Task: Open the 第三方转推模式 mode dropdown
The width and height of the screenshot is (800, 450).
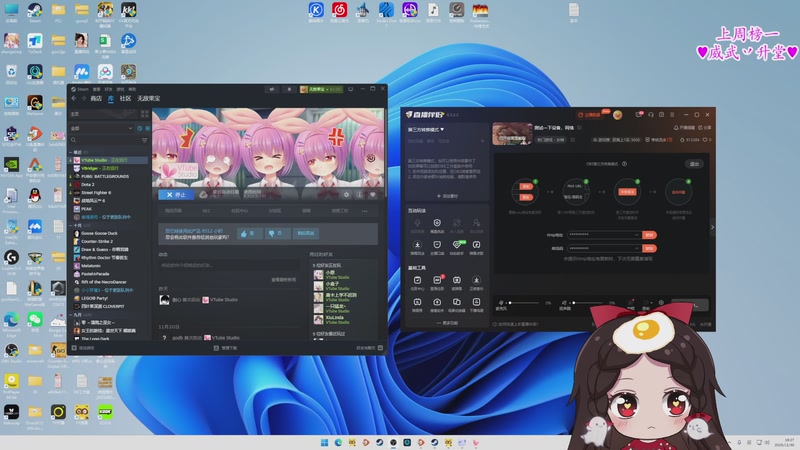Action: point(426,130)
